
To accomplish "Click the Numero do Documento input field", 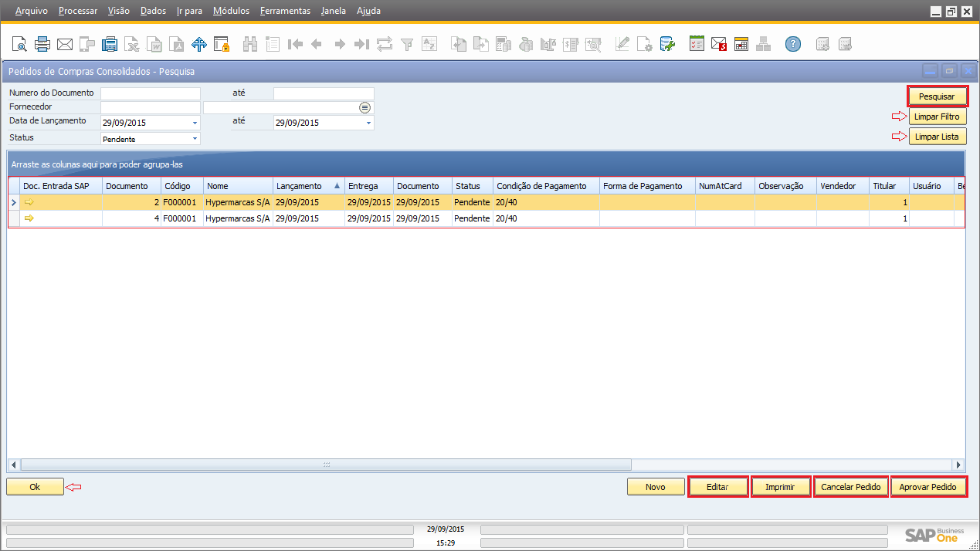I will [x=151, y=93].
